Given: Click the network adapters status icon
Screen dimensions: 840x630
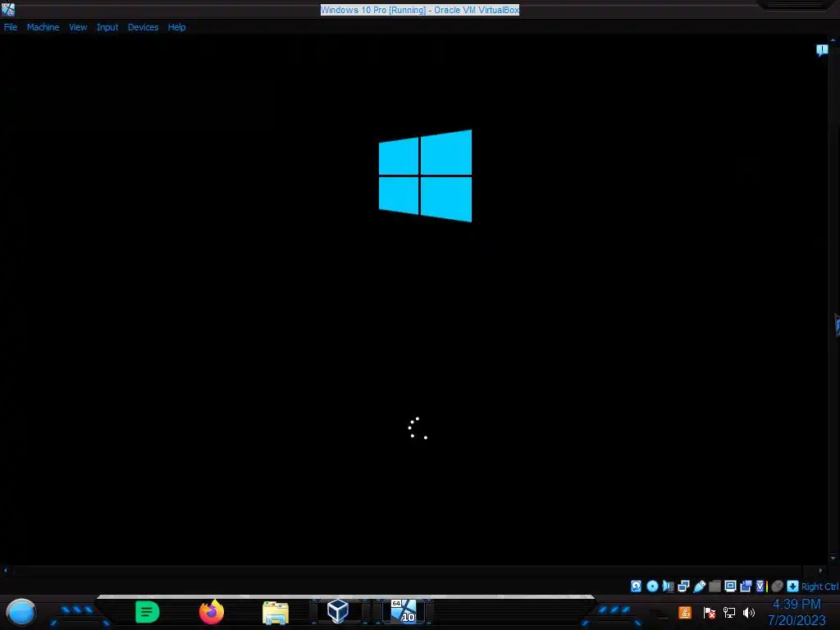Looking at the screenshot, I should (x=683, y=586).
